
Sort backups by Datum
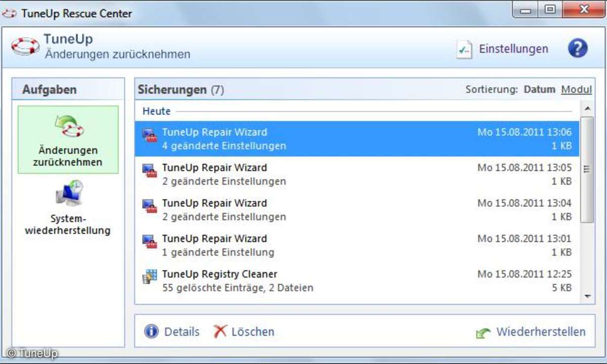(539, 89)
